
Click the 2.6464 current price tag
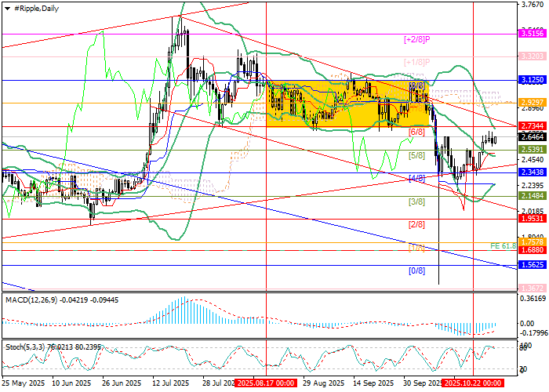533,136
